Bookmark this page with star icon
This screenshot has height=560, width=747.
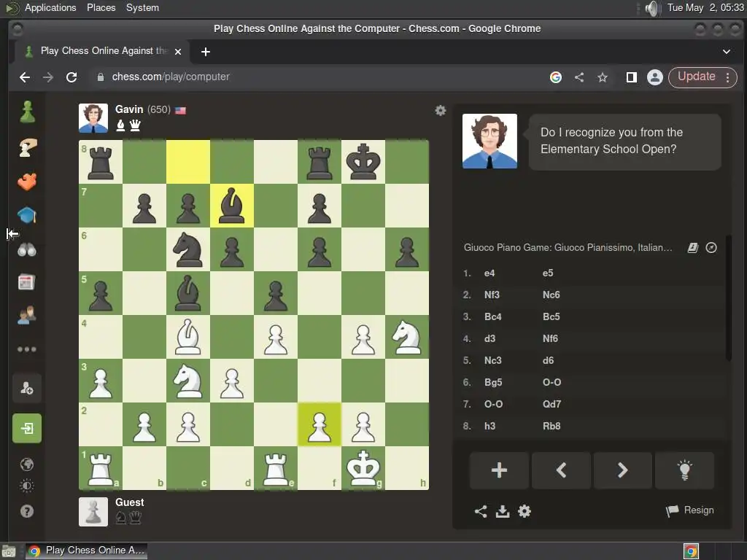pyautogui.click(x=603, y=77)
